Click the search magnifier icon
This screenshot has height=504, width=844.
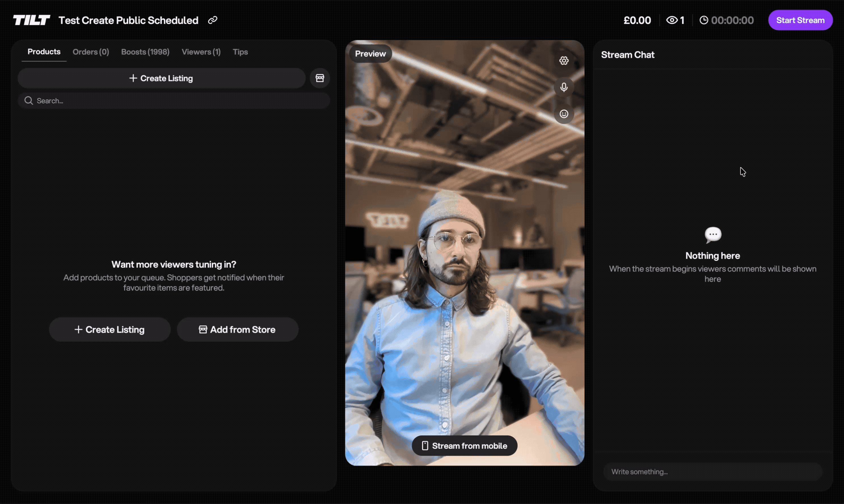[29, 101]
